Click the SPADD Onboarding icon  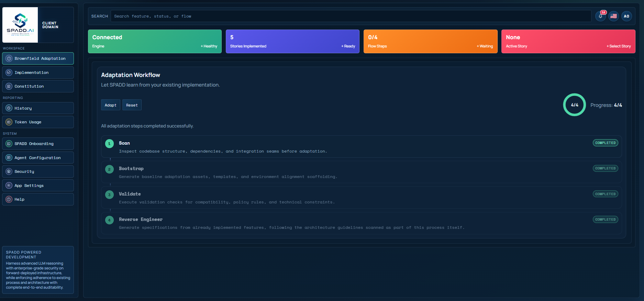[9, 144]
